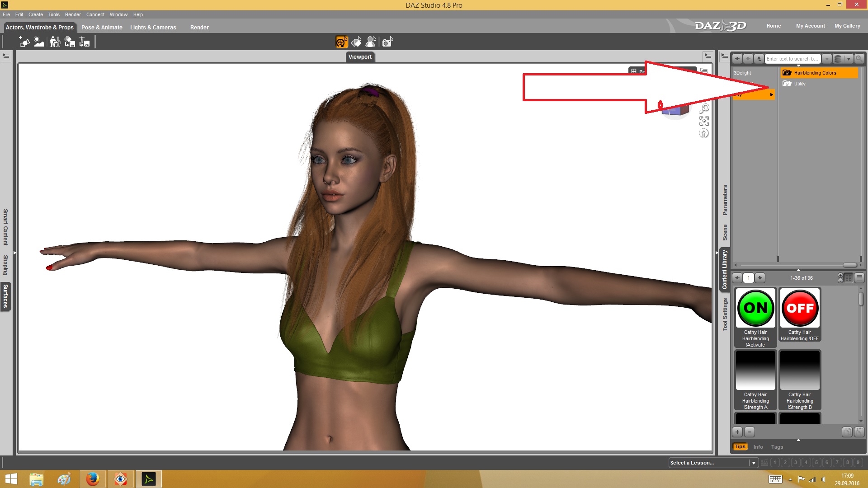
Task: Expand the highlighted orange tree item arrow
Action: (771, 94)
